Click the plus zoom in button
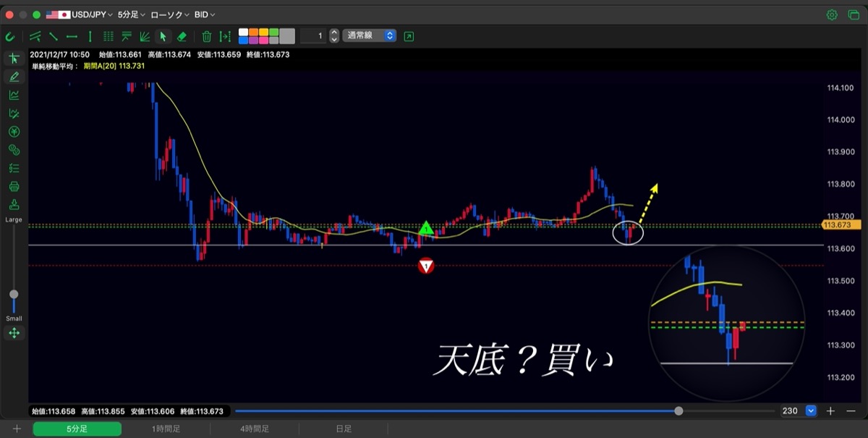The height and width of the screenshot is (438, 868). [830, 410]
